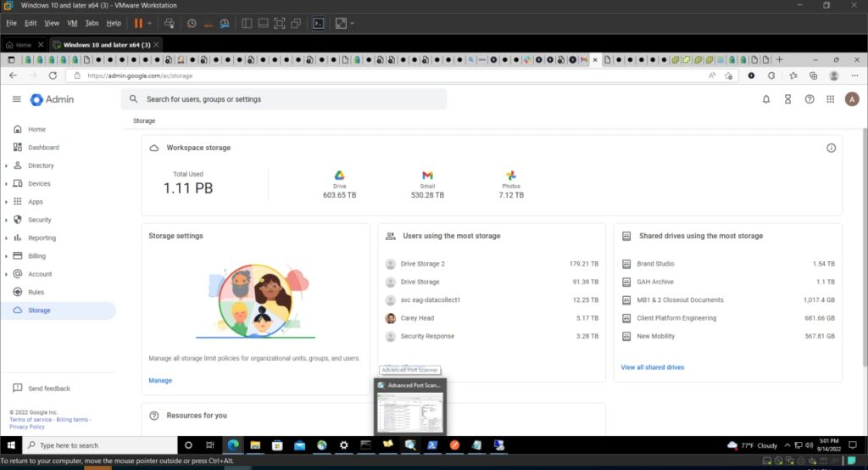Click search for users, groups or settings field
Image resolution: width=868 pixels, height=470 pixels.
284,99
